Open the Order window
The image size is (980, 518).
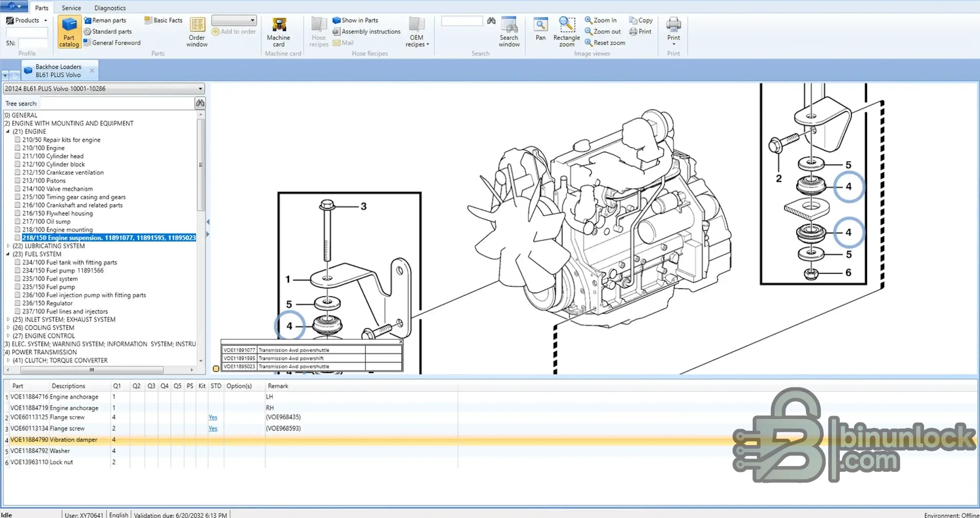pyautogui.click(x=197, y=32)
